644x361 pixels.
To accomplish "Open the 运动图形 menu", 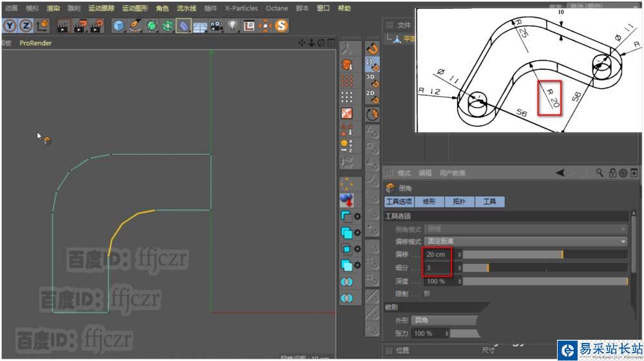I will (x=135, y=8).
